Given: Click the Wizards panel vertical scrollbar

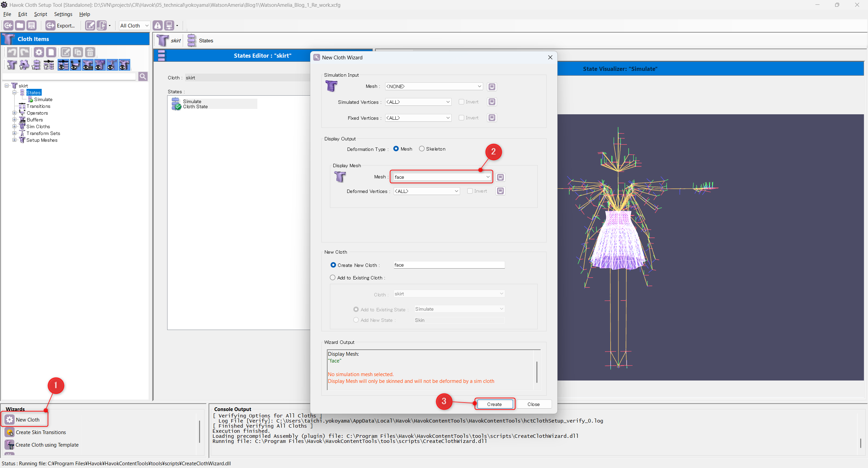Looking at the screenshot, I should 199,432.
